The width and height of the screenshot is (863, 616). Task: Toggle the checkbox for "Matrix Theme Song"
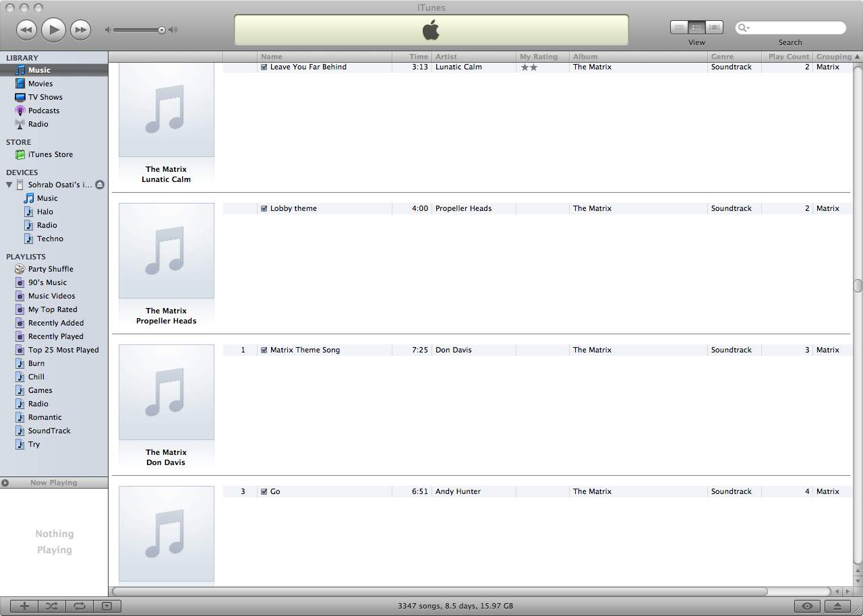tap(264, 350)
